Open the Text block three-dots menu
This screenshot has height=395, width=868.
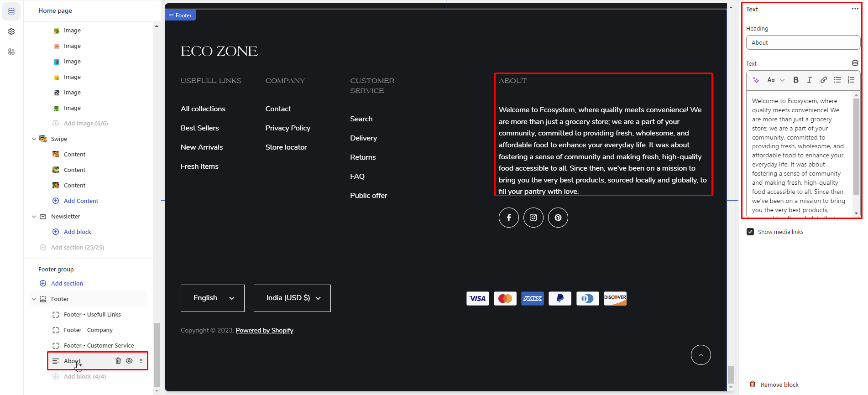[855, 9]
